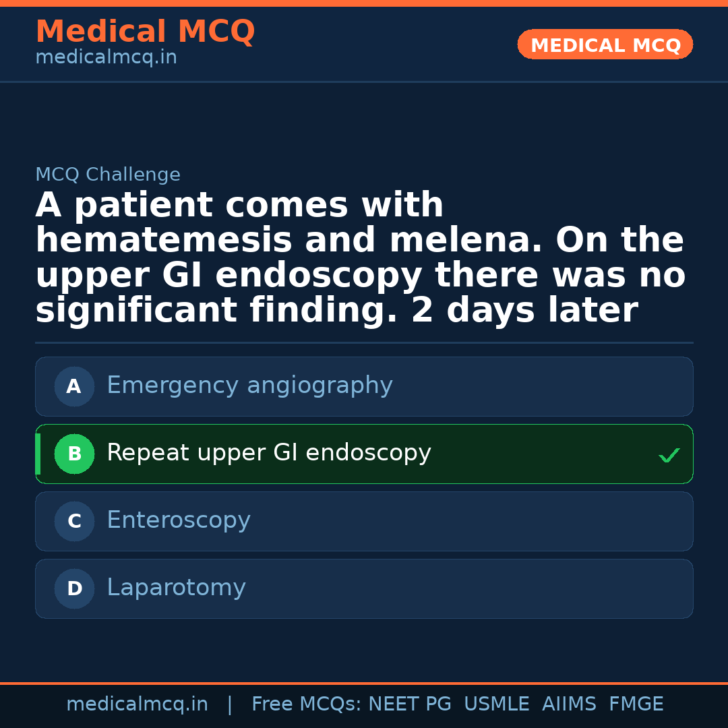
Task: Click the A letter circle icon
Action: click(x=74, y=387)
